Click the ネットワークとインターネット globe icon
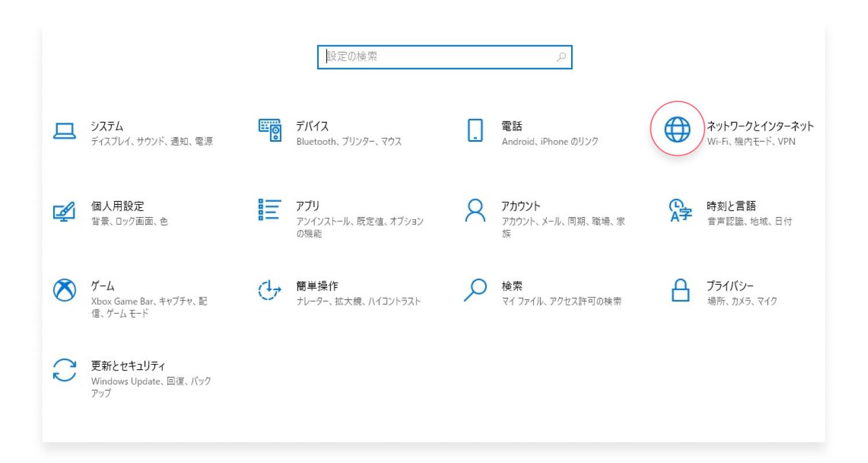The width and height of the screenshot is (868, 463). pos(677,129)
